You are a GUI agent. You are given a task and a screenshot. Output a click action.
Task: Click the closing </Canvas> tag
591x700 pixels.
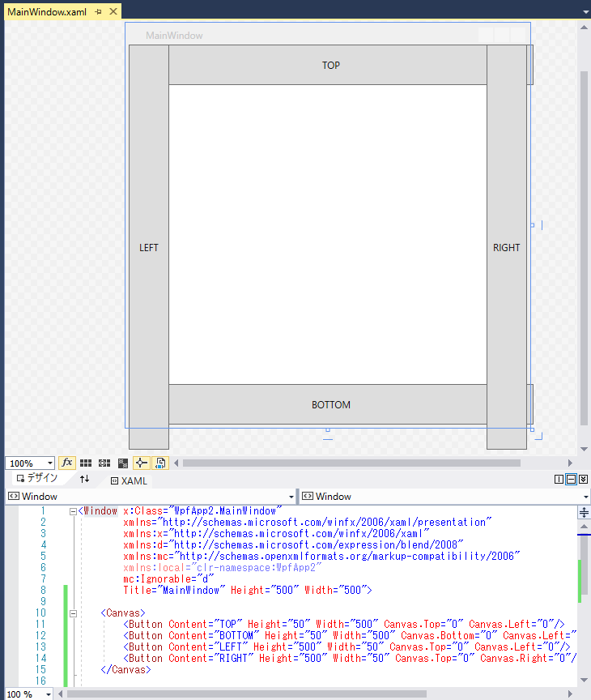[125, 670]
